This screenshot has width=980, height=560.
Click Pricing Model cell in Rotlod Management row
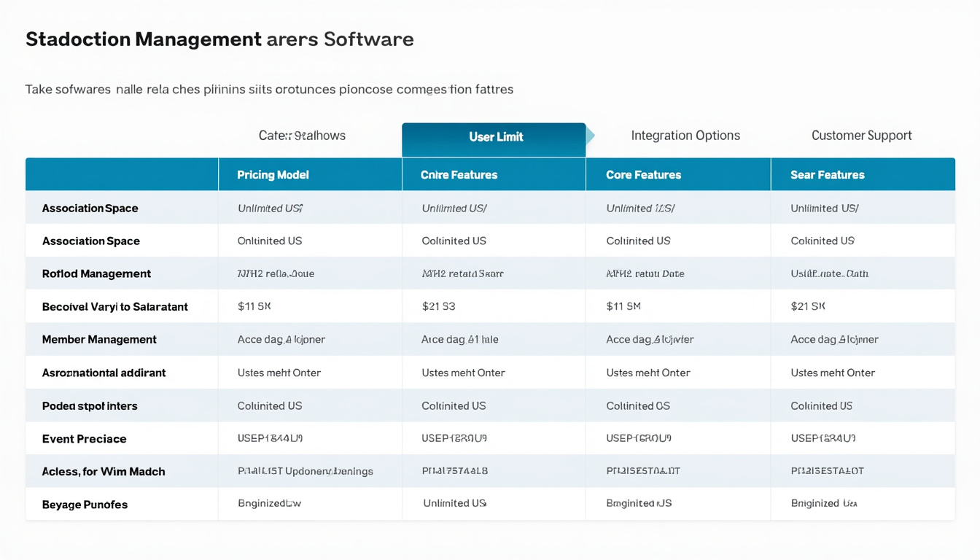coord(276,274)
